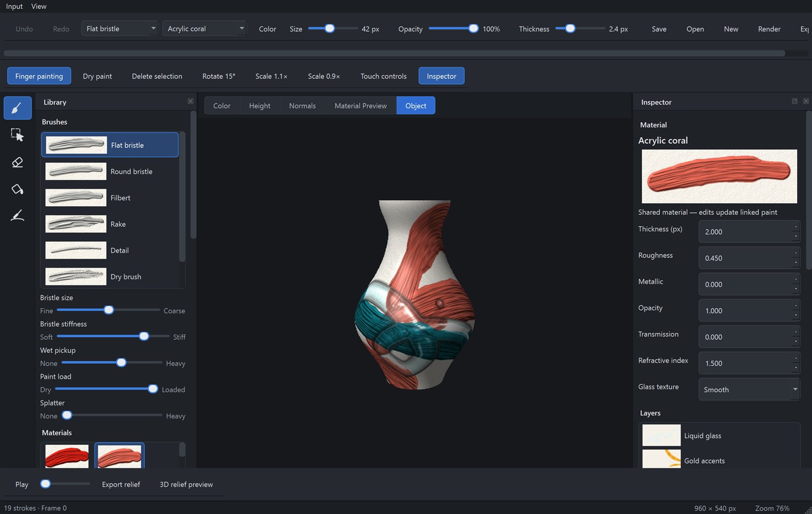This screenshot has width=812, height=514.
Task: Select the coral paint material swatch
Action: point(120,456)
